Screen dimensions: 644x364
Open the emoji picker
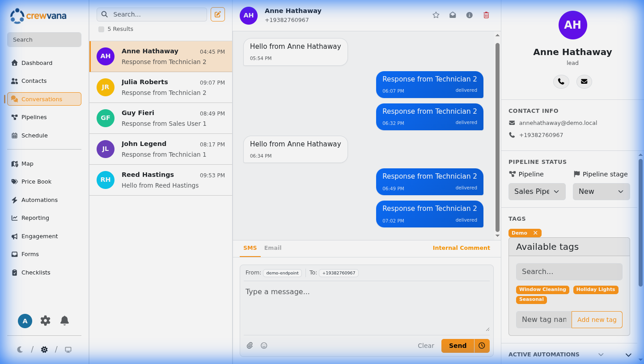click(x=264, y=345)
